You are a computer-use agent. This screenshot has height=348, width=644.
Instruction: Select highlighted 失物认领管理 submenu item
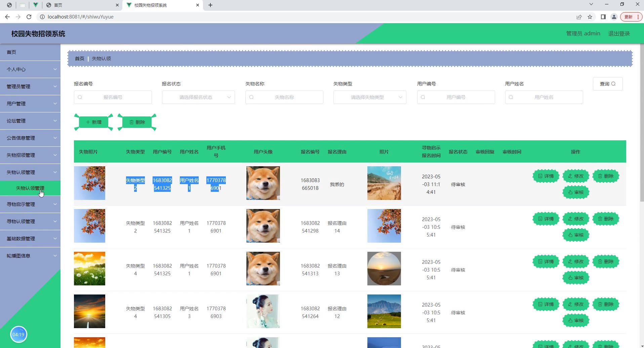coord(30,188)
